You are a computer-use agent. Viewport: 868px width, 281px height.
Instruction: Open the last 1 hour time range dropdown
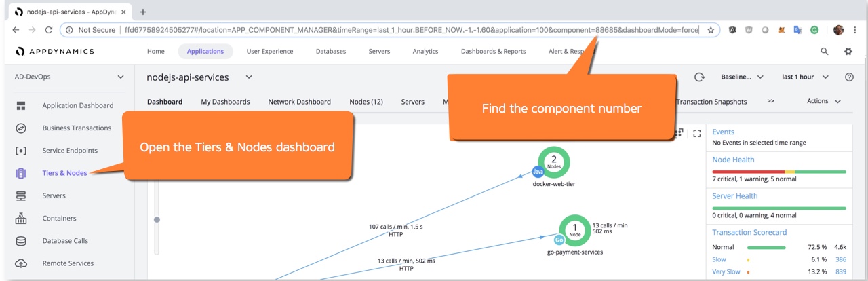pos(805,77)
